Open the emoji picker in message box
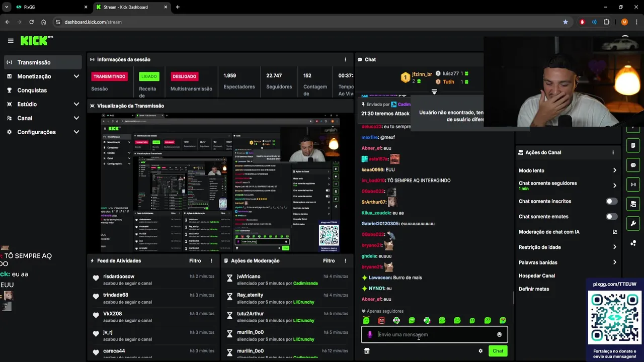 coord(499,335)
